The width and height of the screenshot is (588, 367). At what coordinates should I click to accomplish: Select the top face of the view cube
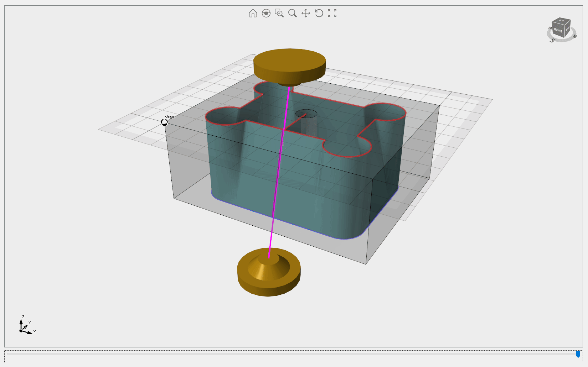562,21
